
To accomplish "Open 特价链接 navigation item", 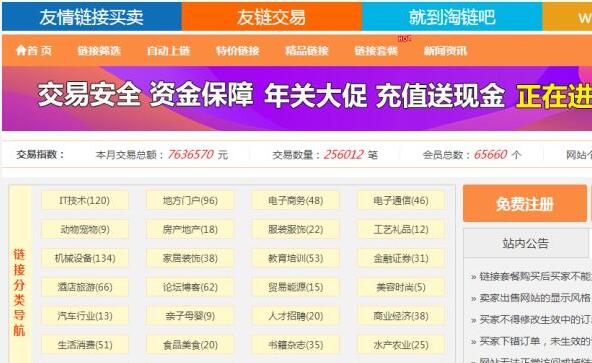I will tap(237, 50).
